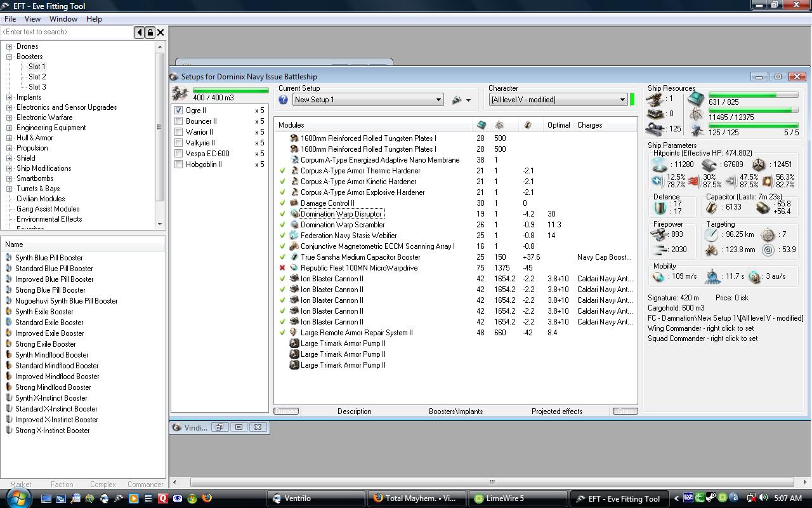Click the Wing Commander right click to set text
This screenshot has height=508, width=812.
click(x=701, y=328)
